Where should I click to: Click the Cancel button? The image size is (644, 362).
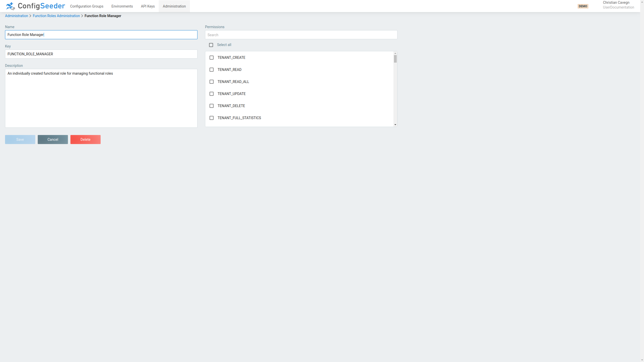tap(53, 140)
